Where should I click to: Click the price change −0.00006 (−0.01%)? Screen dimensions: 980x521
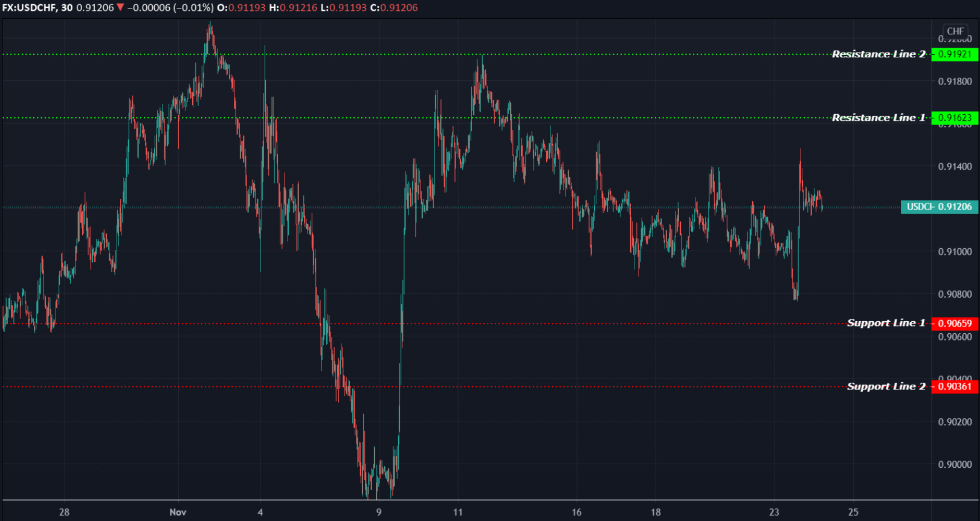coord(170,8)
